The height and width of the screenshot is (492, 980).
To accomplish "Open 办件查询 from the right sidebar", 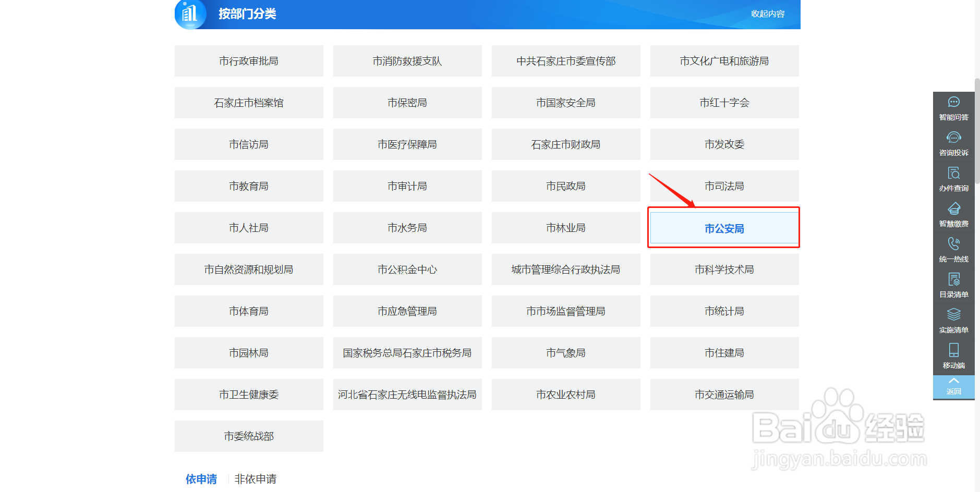I will click(x=953, y=179).
